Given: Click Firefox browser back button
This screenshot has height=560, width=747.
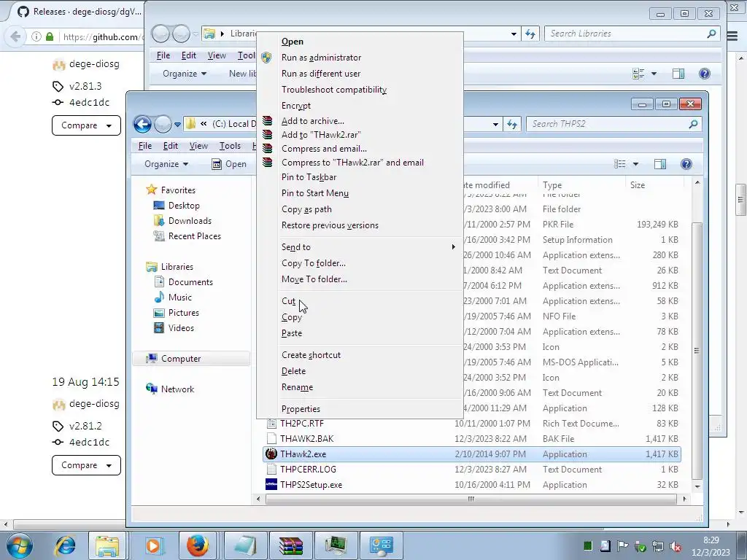Looking at the screenshot, I should pos(15,36).
